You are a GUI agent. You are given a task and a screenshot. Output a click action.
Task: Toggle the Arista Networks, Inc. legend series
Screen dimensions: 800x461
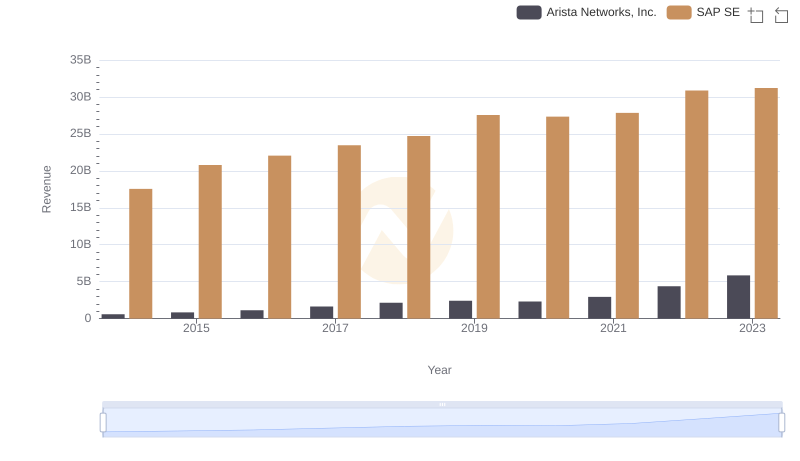click(x=601, y=12)
